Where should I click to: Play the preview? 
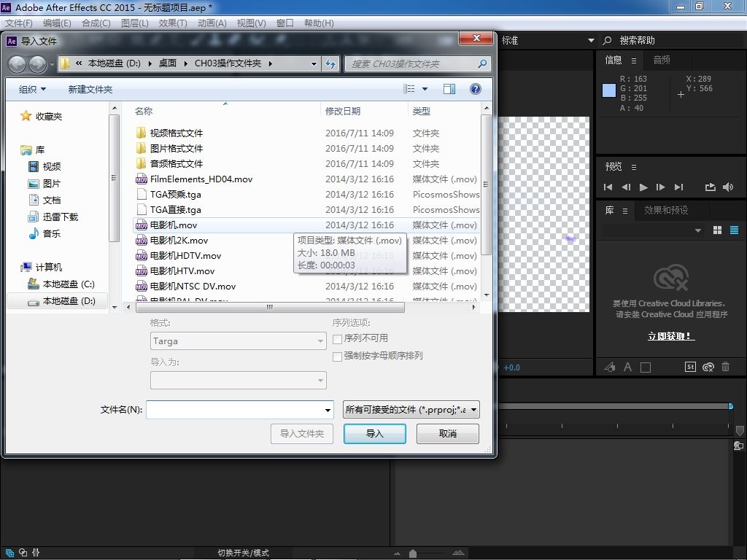643,187
